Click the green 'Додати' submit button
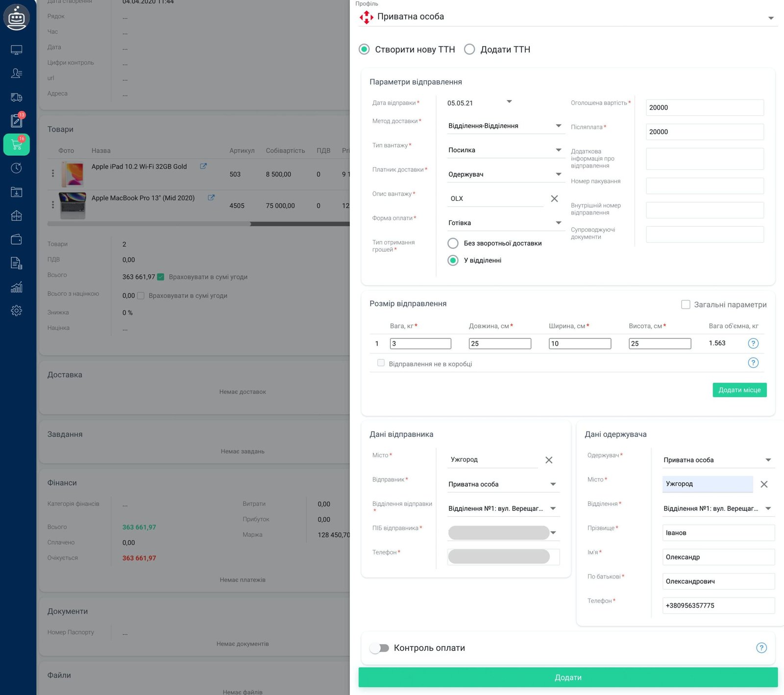Screen dimensions: 784x695 click(x=568, y=677)
